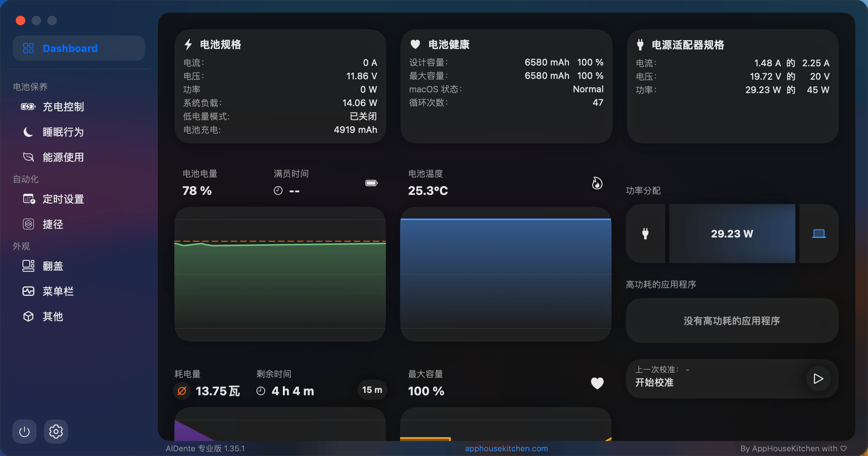The width and height of the screenshot is (868, 456).
Task: Toggle the heart icon beside 最大容量
Action: pos(597,383)
